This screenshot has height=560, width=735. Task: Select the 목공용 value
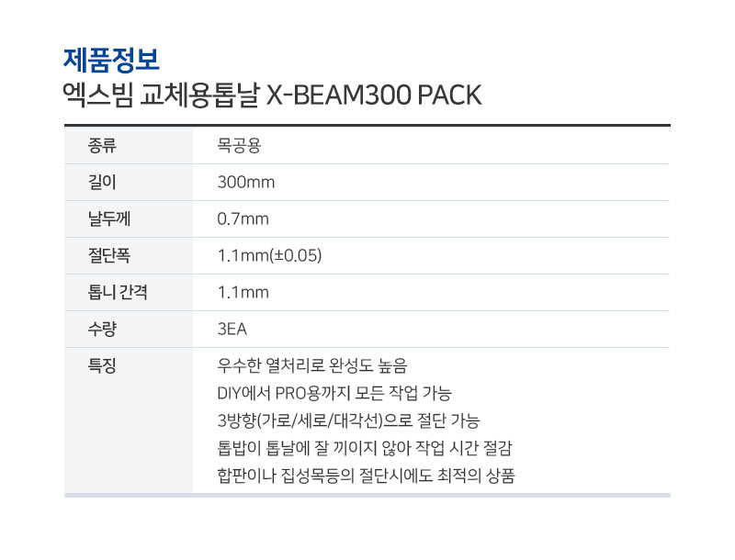point(239,146)
